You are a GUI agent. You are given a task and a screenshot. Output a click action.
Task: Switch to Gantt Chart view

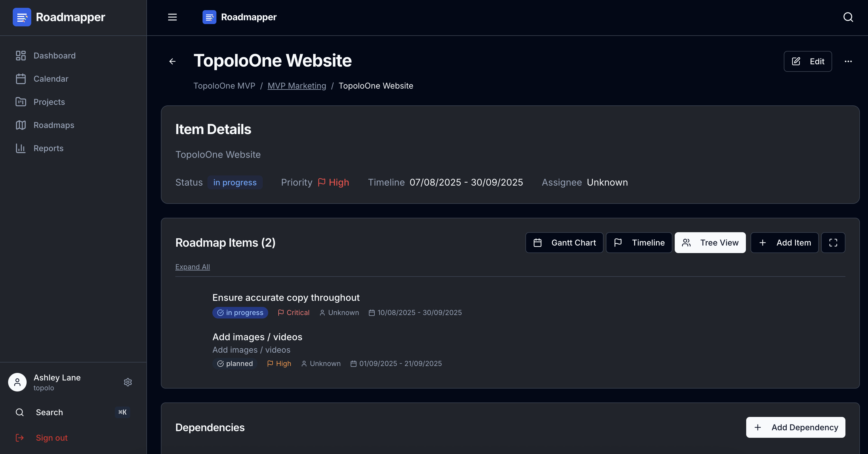[x=564, y=243]
